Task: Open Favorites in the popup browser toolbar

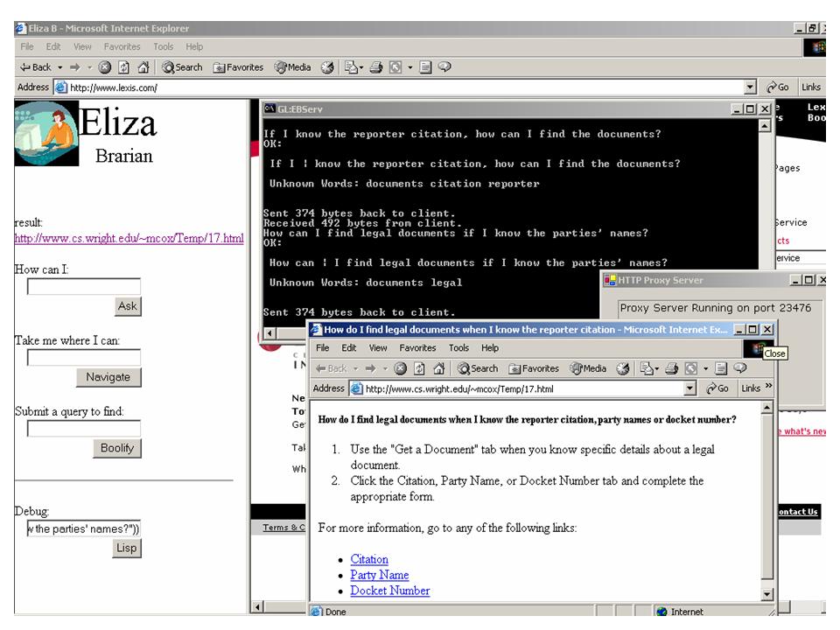Action: 534,368
